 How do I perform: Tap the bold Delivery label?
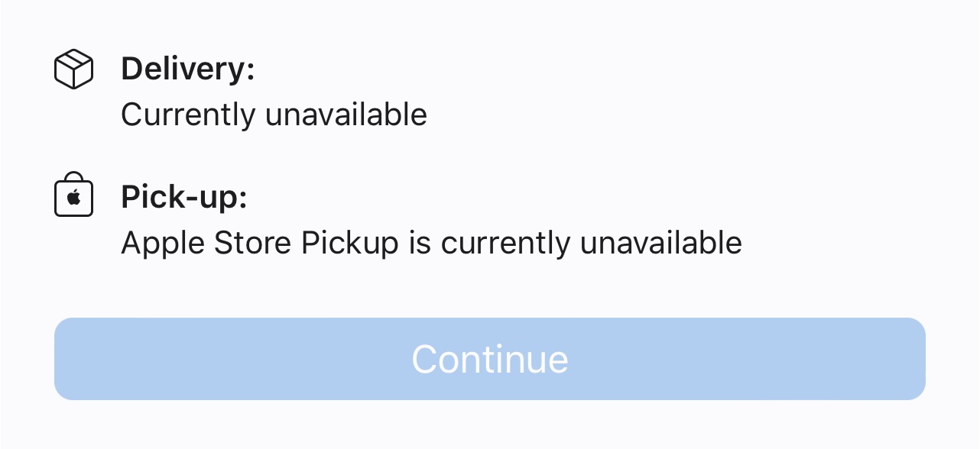tap(187, 69)
